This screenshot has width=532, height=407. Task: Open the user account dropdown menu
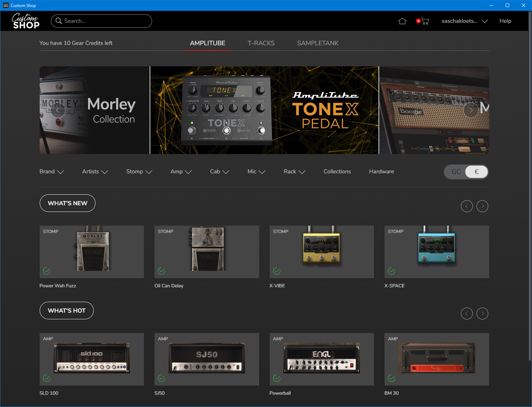tap(464, 21)
